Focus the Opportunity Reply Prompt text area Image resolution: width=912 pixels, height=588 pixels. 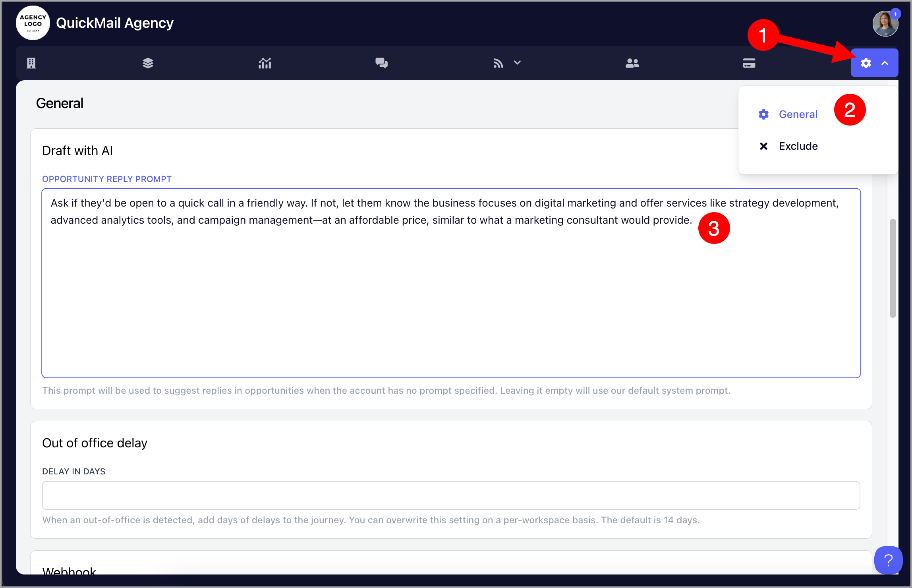(451, 283)
